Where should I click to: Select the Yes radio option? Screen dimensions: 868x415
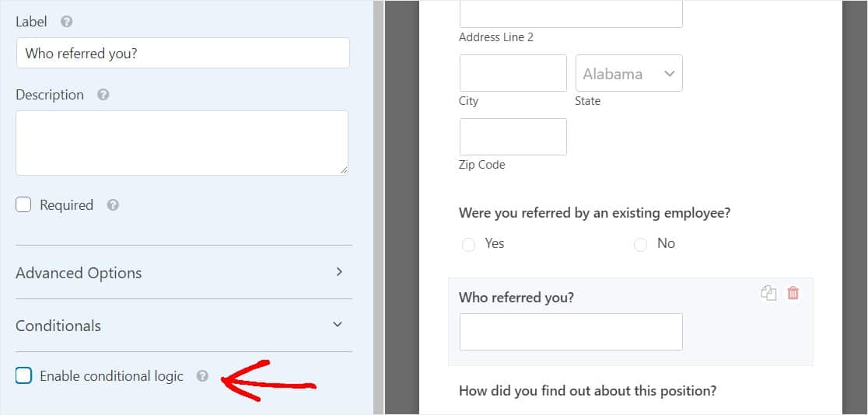click(468, 245)
